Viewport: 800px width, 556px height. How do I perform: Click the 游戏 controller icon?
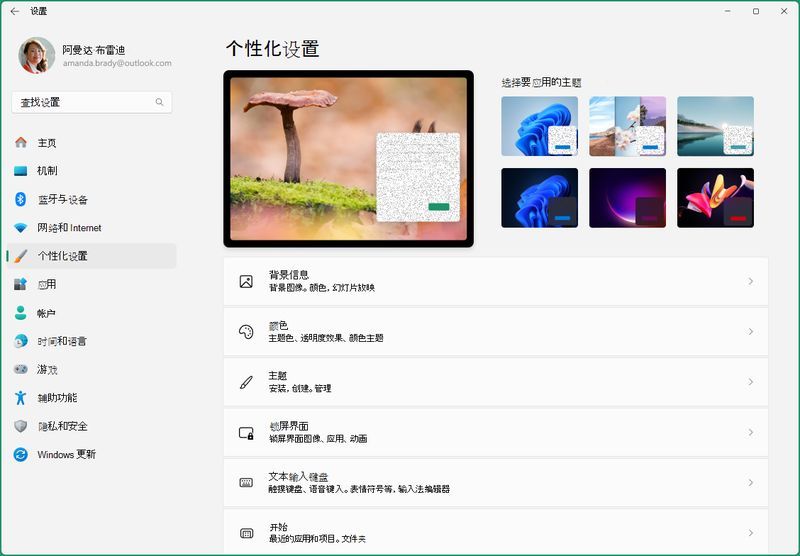pyautogui.click(x=20, y=369)
